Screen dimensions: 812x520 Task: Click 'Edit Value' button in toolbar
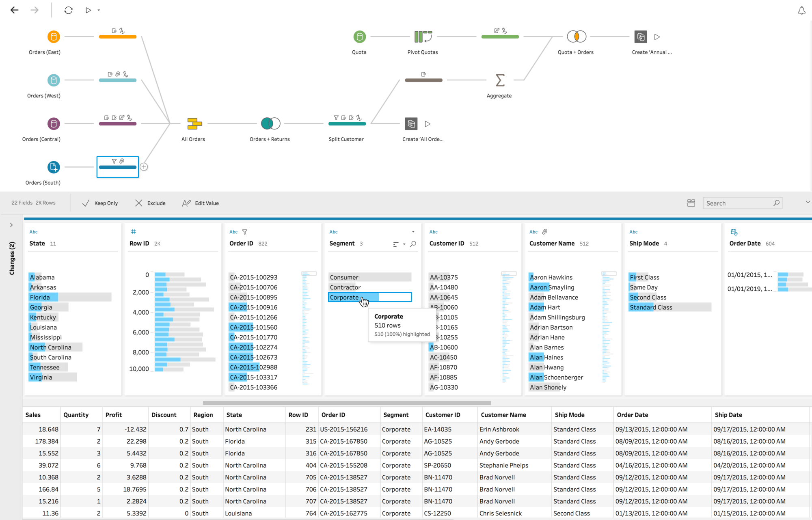click(x=201, y=203)
